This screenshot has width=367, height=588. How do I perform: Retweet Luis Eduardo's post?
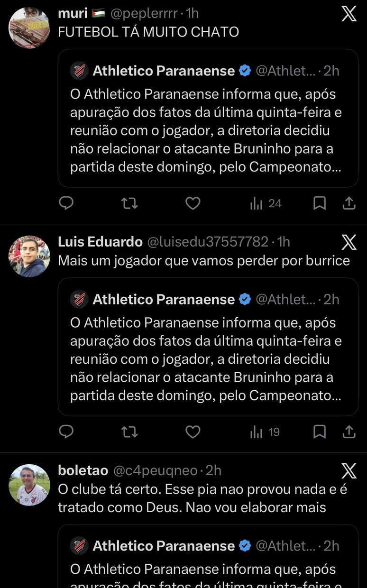pos(129,432)
